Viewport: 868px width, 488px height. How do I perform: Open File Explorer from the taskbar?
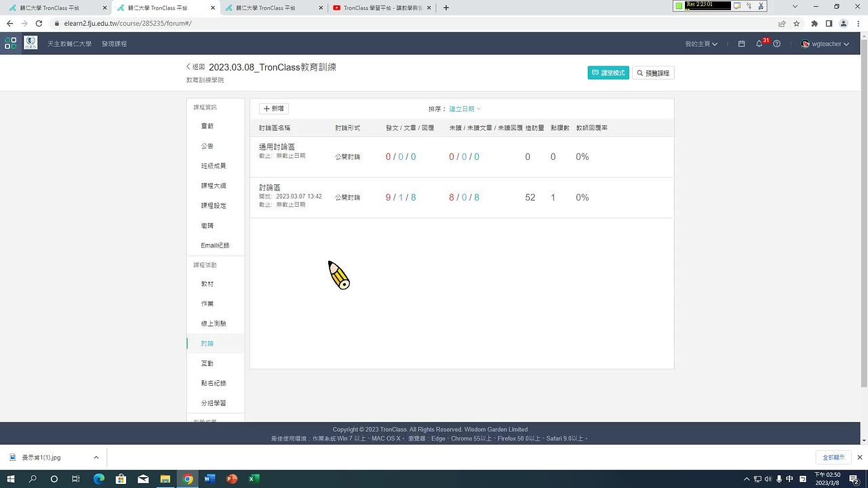[x=165, y=479]
